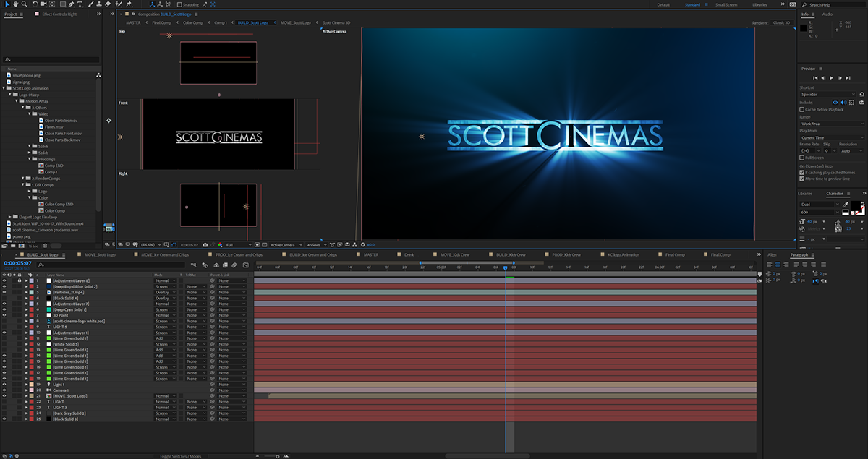Viewport: 868px width, 459px height.
Task: Click the fill color swatch in the Character panel
Action: tap(856, 205)
